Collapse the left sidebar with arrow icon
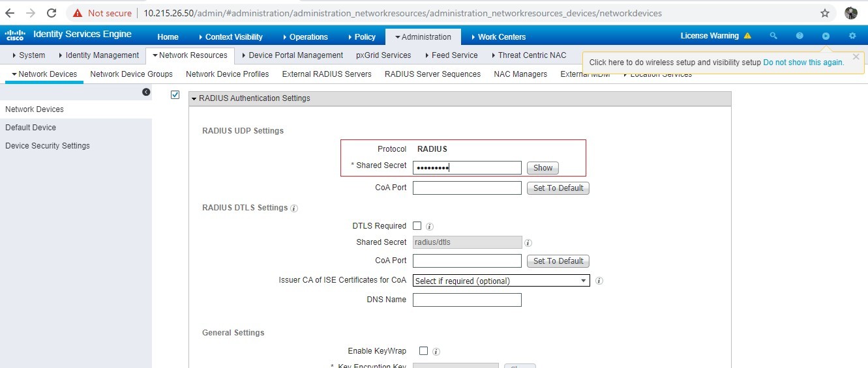Screen dimensions: 868x368 (x=146, y=92)
